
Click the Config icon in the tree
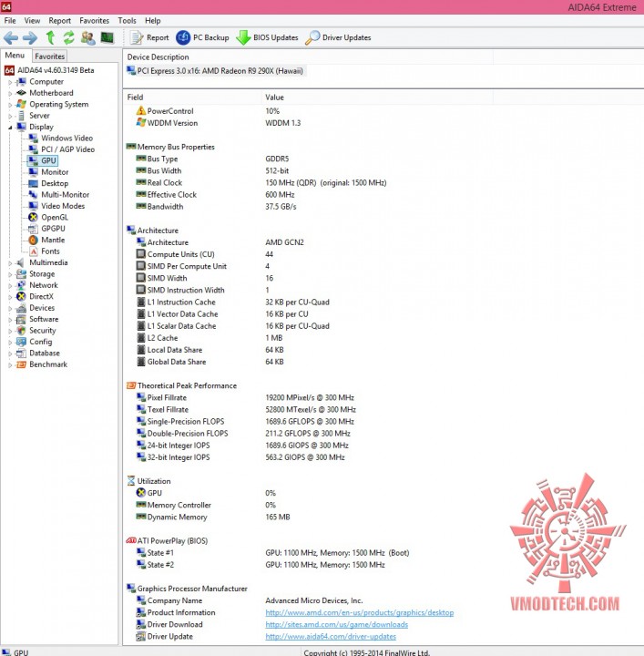click(21, 342)
